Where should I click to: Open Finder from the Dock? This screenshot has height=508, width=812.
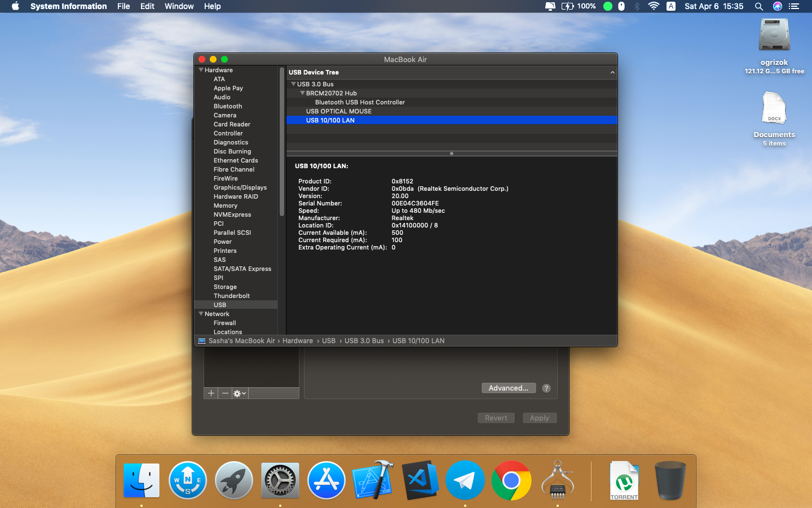(x=142, y=480)
